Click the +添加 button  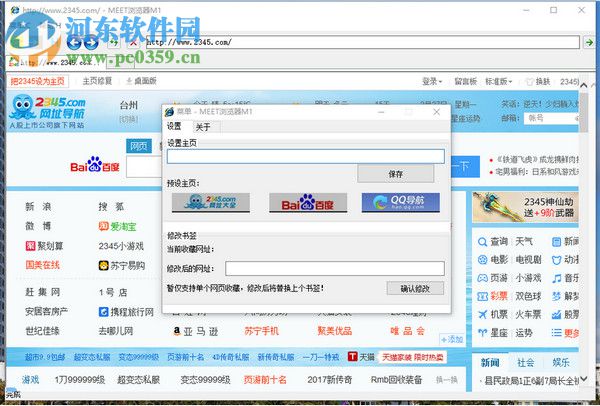point(452,339)
